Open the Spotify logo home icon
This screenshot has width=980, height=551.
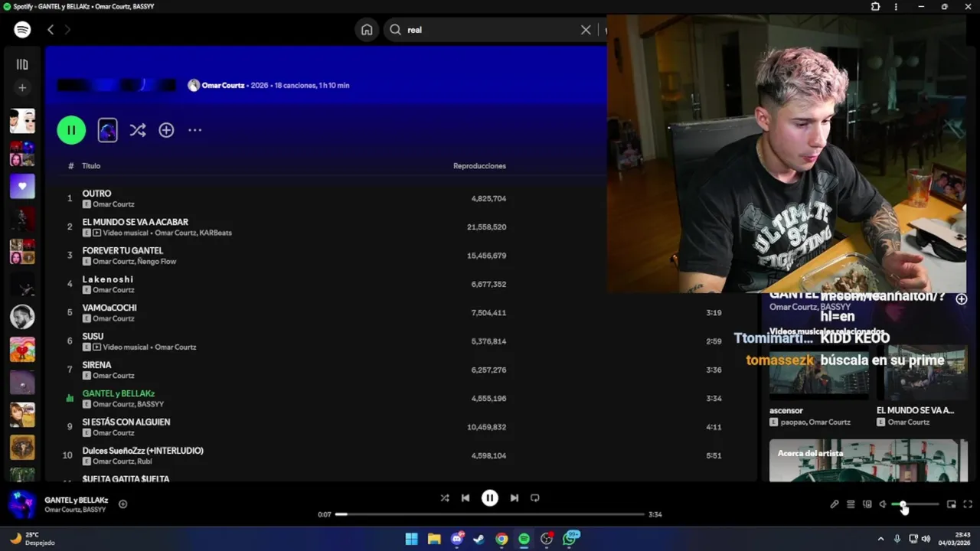(22, 30)
